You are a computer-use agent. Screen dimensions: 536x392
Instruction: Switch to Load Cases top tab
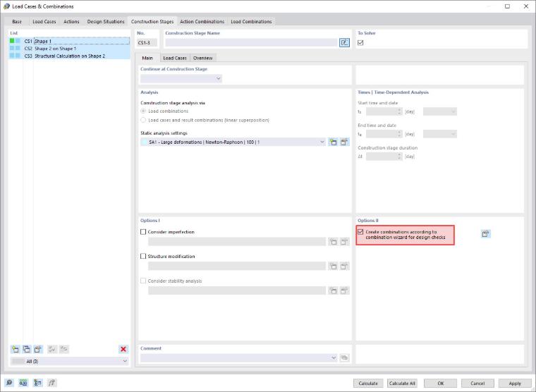point(44,22)
